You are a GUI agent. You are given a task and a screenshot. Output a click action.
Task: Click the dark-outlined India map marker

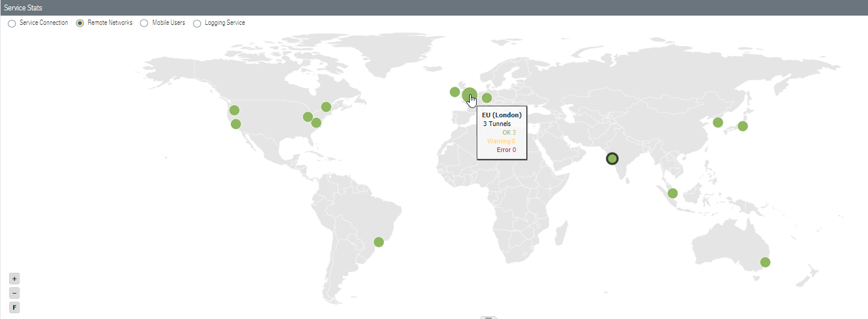612,158
